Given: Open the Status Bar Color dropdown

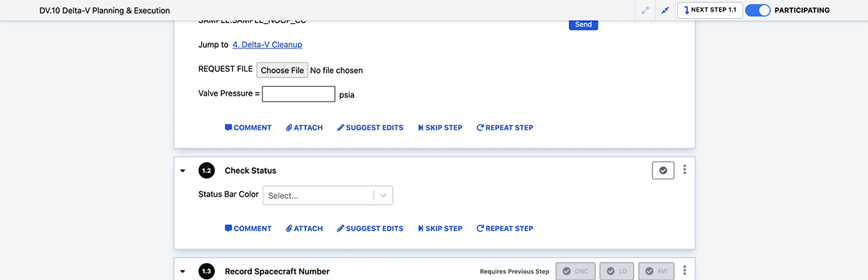Looking at the screenshot, I should point(328,195).
